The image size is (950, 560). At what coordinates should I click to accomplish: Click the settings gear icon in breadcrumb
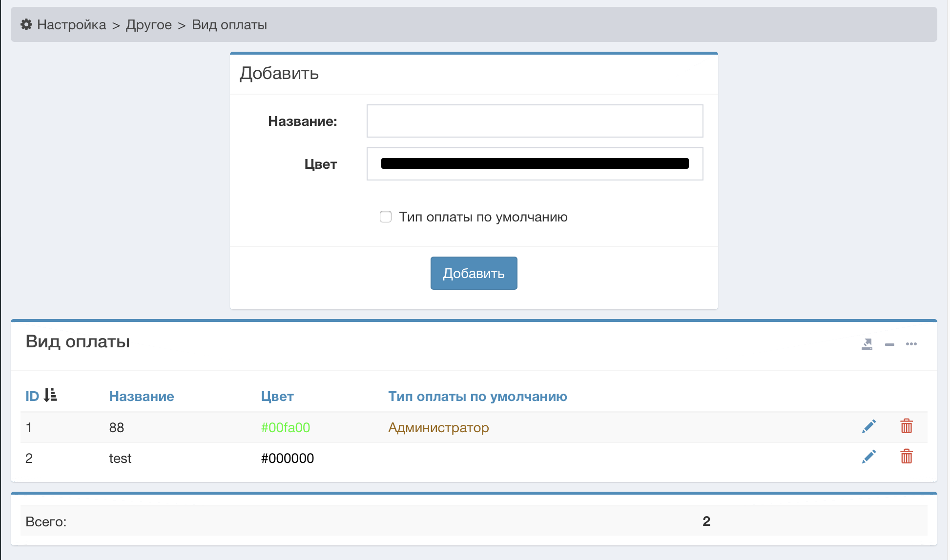coord(26,24)
